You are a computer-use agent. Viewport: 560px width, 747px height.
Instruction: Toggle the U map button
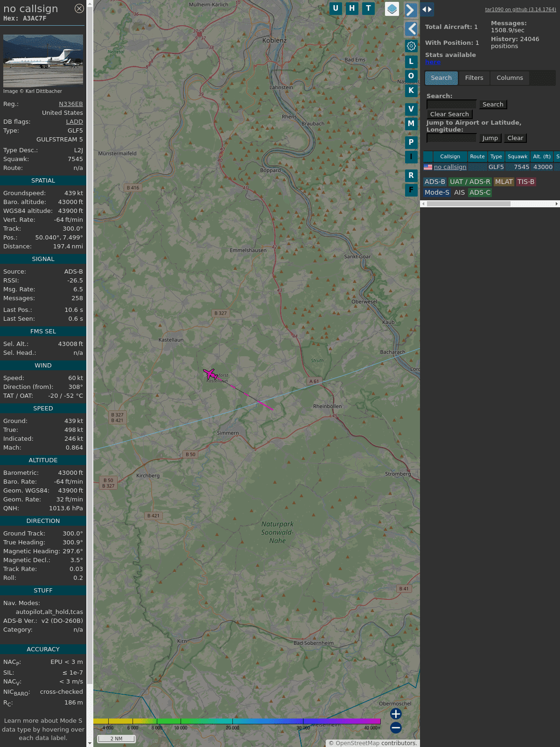click(x=336, y=8)
